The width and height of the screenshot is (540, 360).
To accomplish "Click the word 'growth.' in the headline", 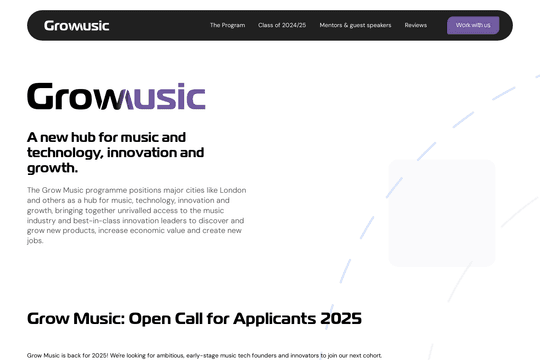I will (52, 168).
